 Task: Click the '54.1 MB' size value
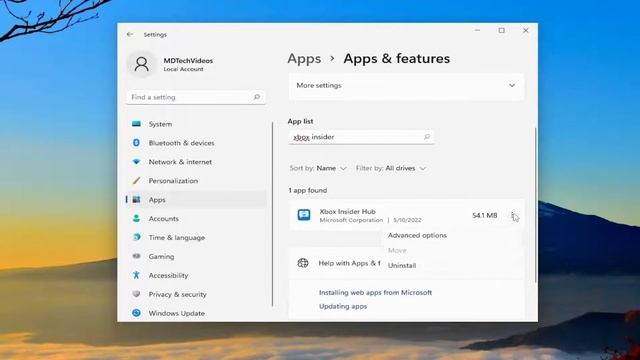coord(484,215)
